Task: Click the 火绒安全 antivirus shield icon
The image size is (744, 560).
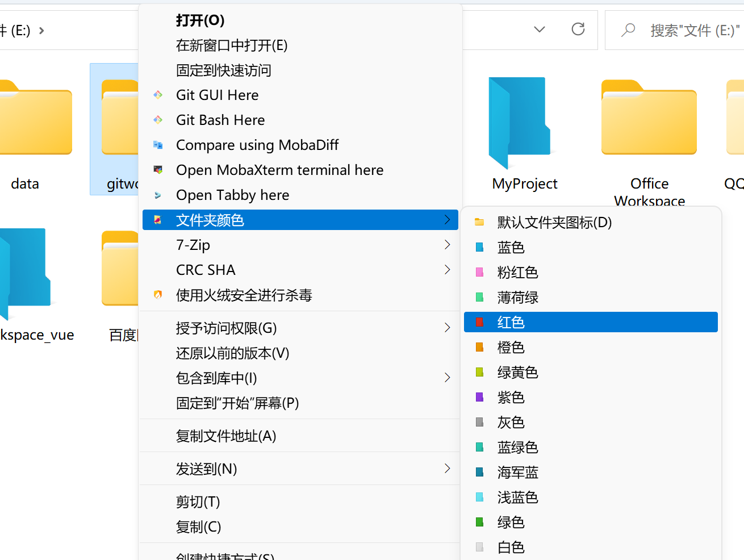Action: point(158,295)
